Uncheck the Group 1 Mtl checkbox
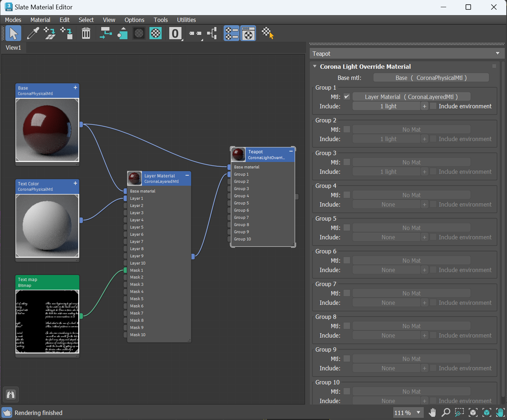 [x=347, y=96]
